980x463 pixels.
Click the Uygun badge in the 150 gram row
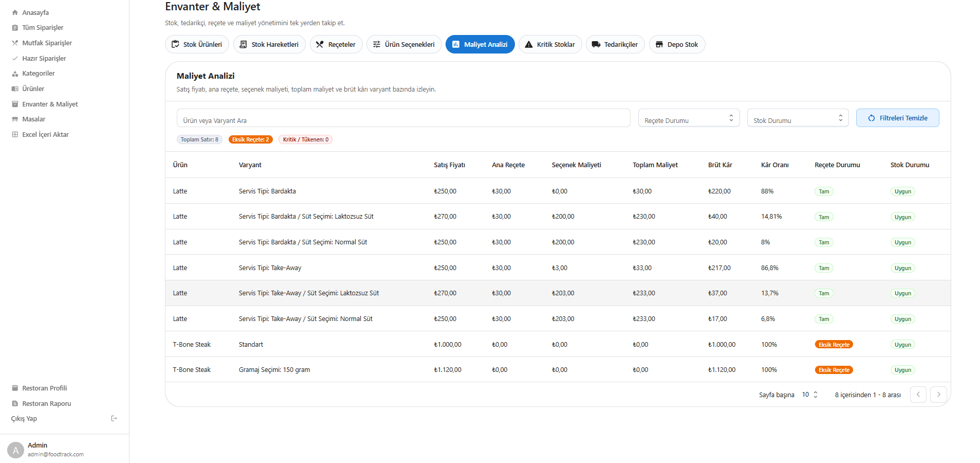903,370
